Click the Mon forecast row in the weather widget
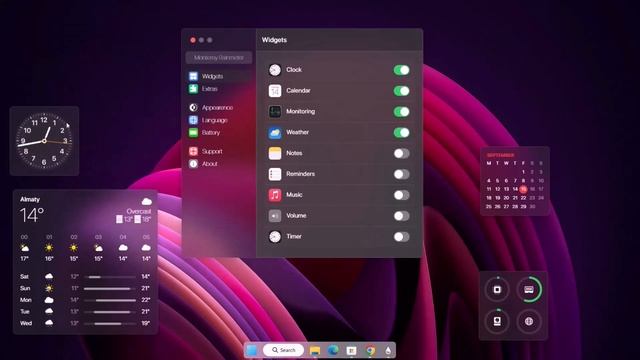640x360 pixels. tap(85, 300)
